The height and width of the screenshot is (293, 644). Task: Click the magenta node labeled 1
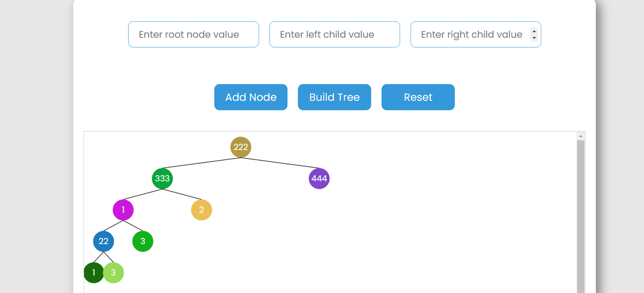point(123,210)
